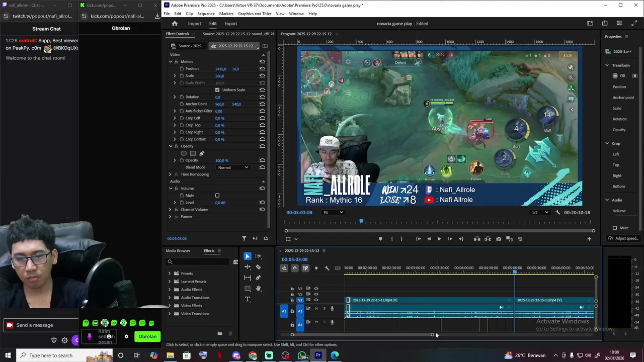
Task: Open the Sequence menu
Action: tap(206, 14)
